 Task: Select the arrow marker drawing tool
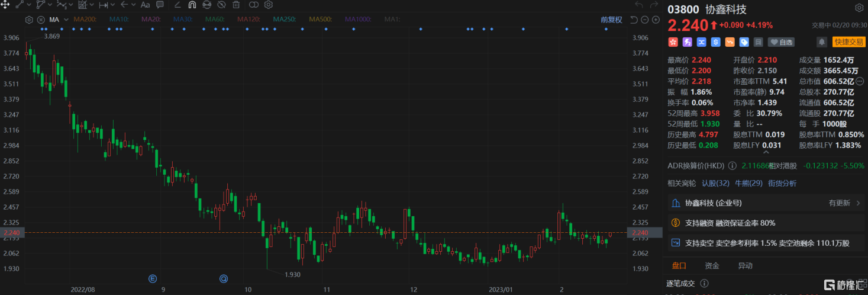pyautogui.click(x=124, y=5)
